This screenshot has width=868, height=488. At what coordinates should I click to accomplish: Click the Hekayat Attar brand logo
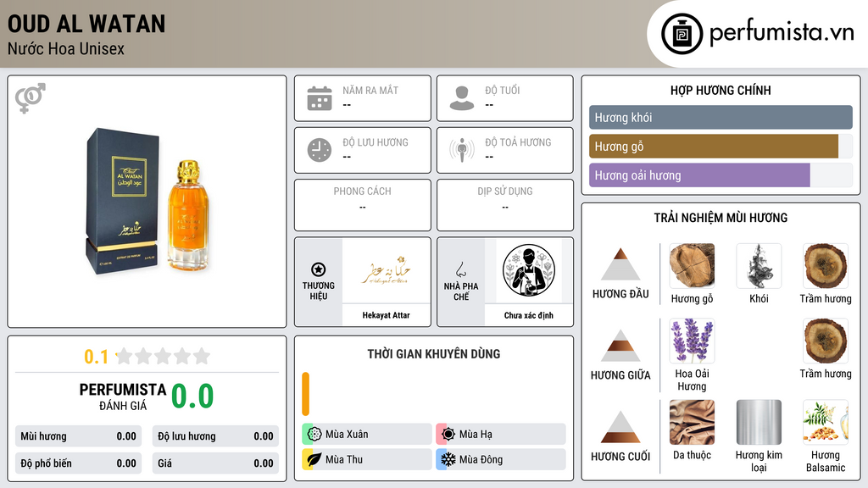pyautogui.click(x=387, y=270)
